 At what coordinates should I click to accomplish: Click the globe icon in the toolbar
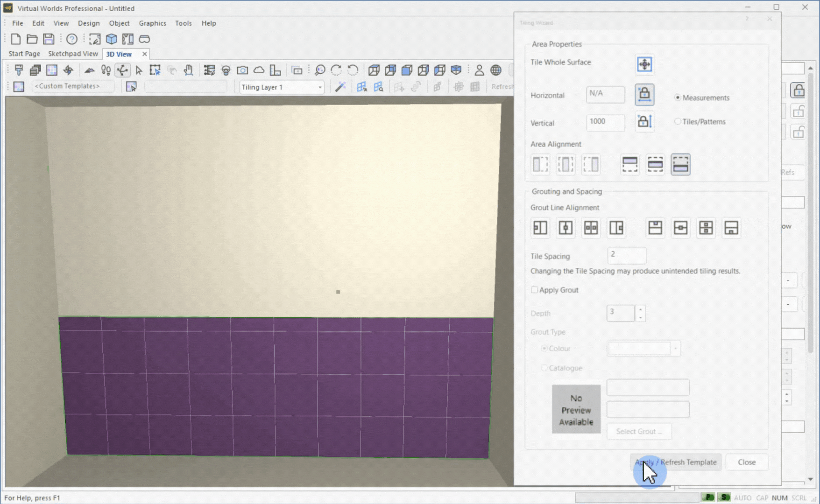pos(496,70)
